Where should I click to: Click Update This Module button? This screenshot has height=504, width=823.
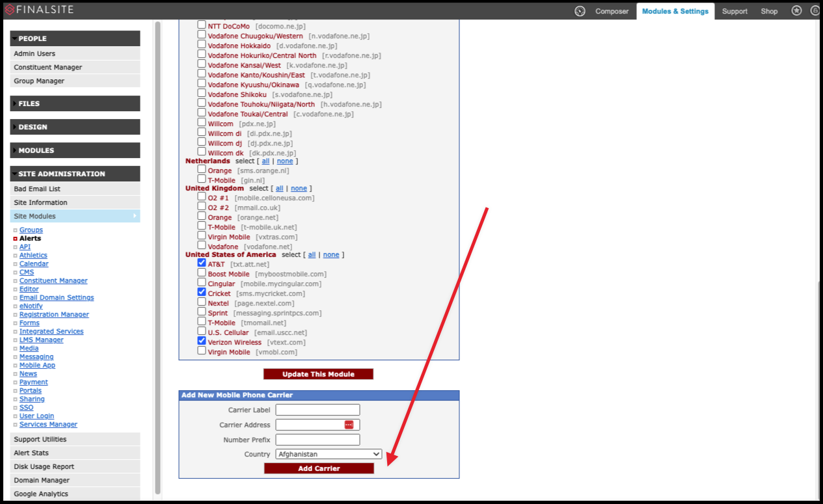coord(318,374)
